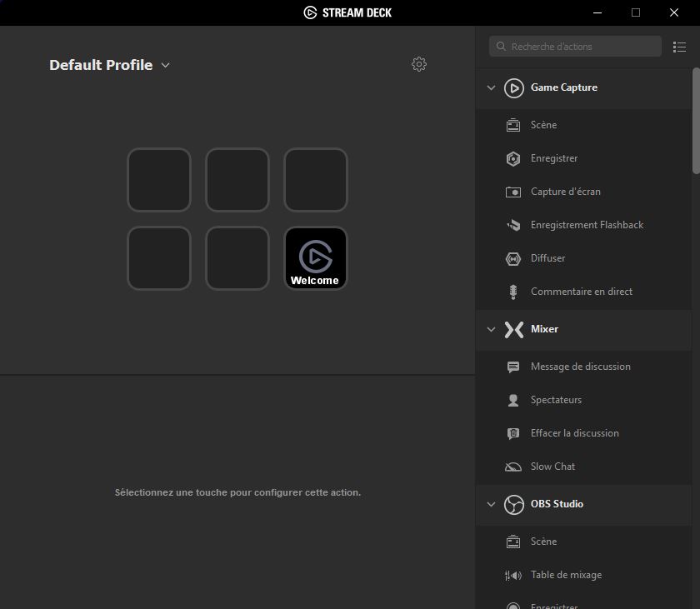
Task: Select the Diffuser icon
Action: (513, 258)
